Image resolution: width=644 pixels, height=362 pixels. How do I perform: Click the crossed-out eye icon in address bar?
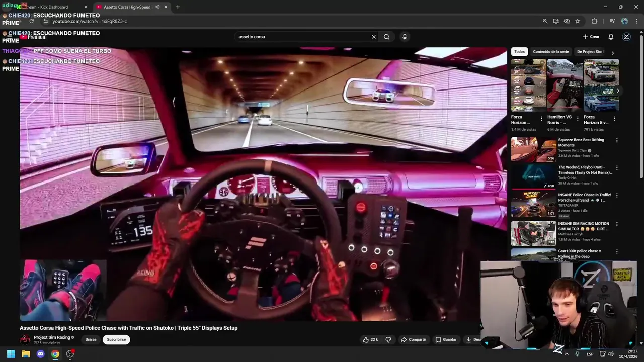tap(567, 21)
